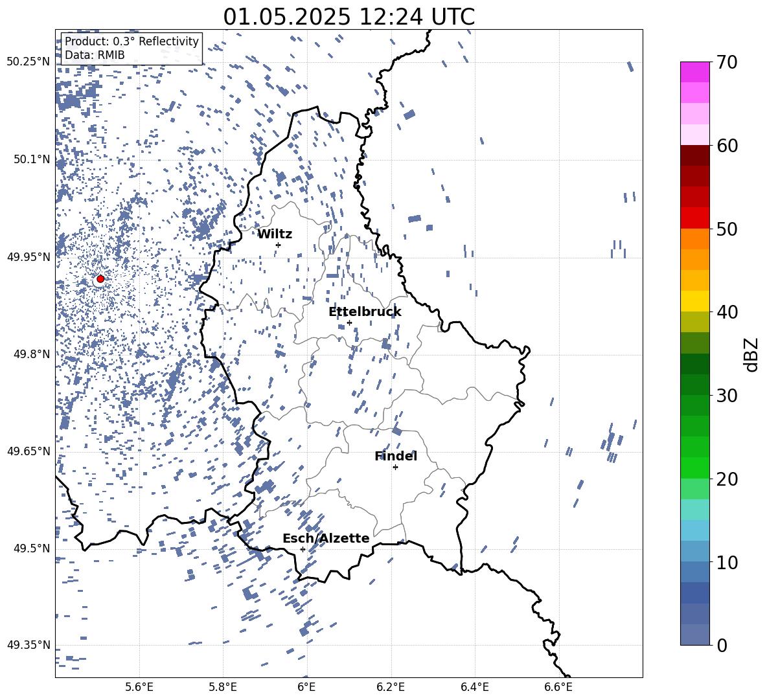Click the Findel station cross marker
This screenshot has height=700, width=767.
[x=395, y=468]
